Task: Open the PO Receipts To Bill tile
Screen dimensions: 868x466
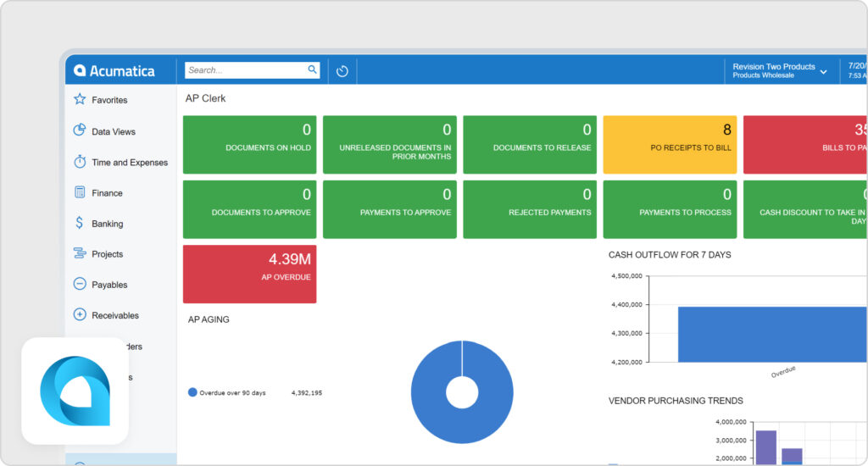Action: pos(670,144)
